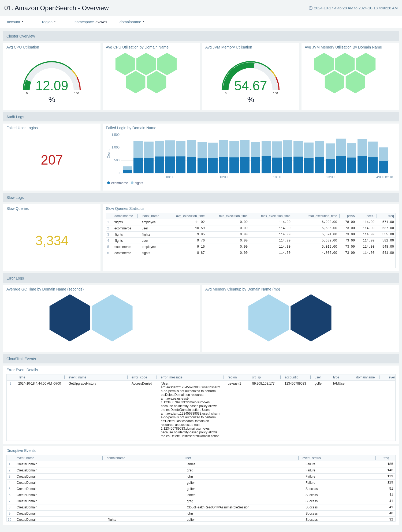Image resolution: width=402 pixels, height=532 pixels.
Task: Sort by avg_execution_time column
Action: pyautogui.click(x=190, y=216)
